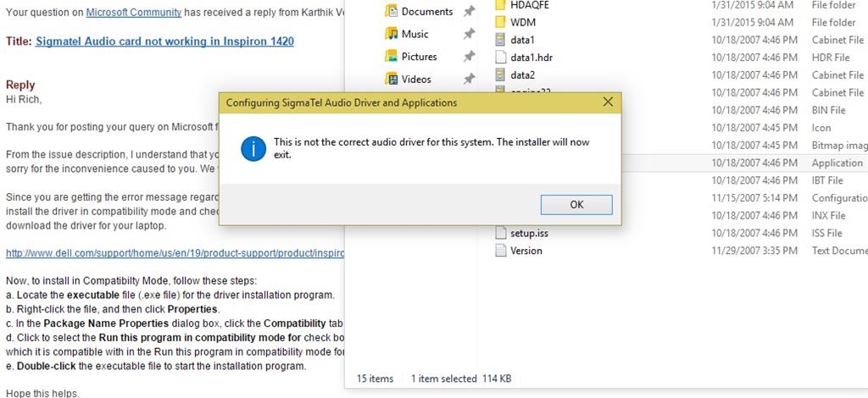The image size is (868, 398).
Task: Click the data2 cabinet file icon
Action: (x=500, y=75)
